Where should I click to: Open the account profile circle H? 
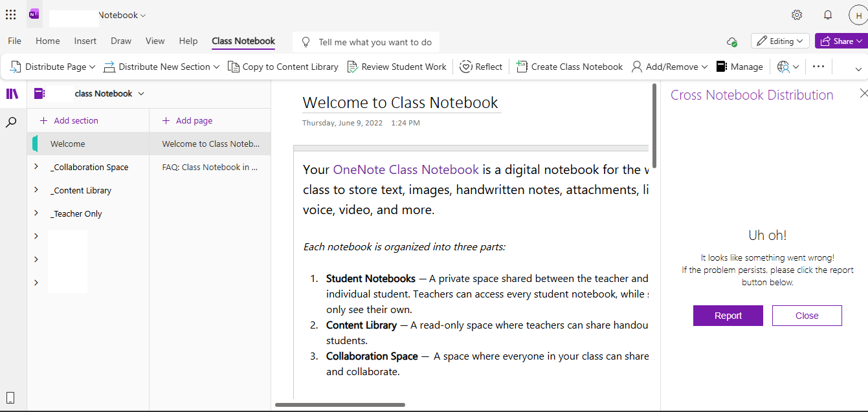tap(858, 16)
